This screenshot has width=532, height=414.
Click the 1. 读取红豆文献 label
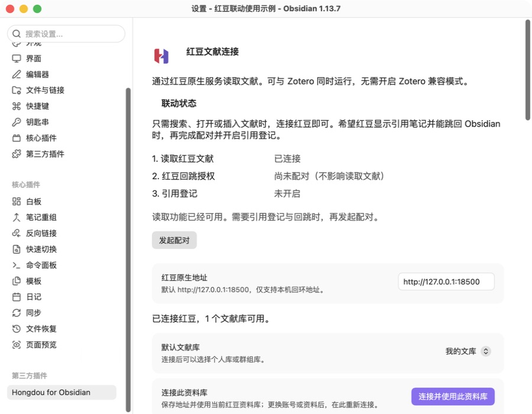183,159
